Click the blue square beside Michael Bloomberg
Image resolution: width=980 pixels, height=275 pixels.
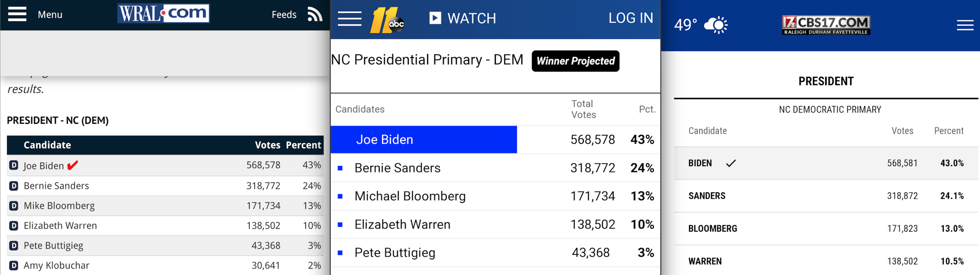(x=340, y=196)
